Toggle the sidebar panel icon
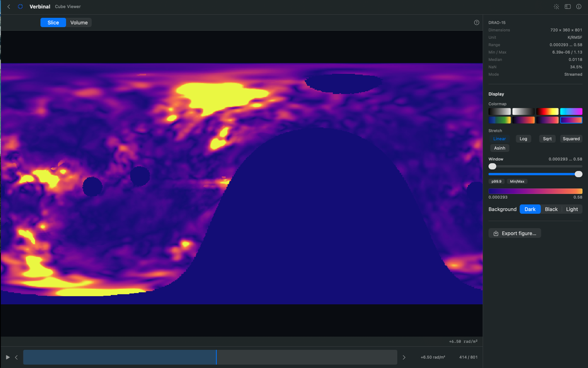The height and width of the screenshot is (368, 588). click(x=567, y=7)
